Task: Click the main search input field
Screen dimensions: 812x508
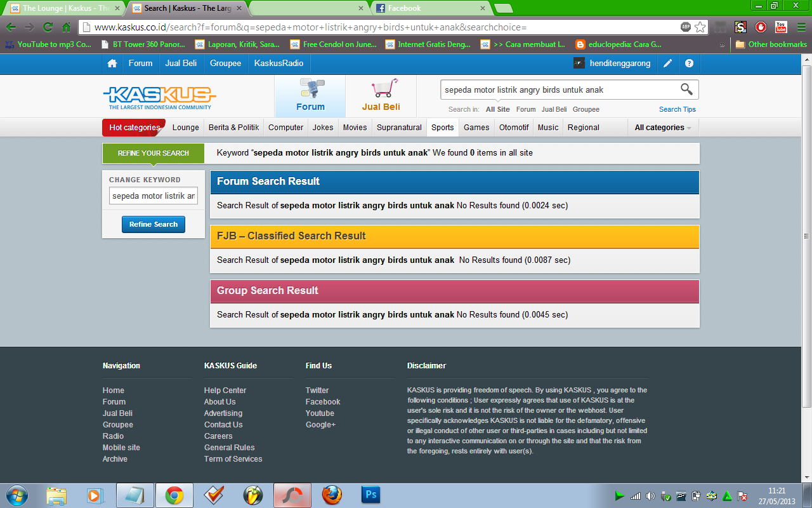Action: point(560,90)
